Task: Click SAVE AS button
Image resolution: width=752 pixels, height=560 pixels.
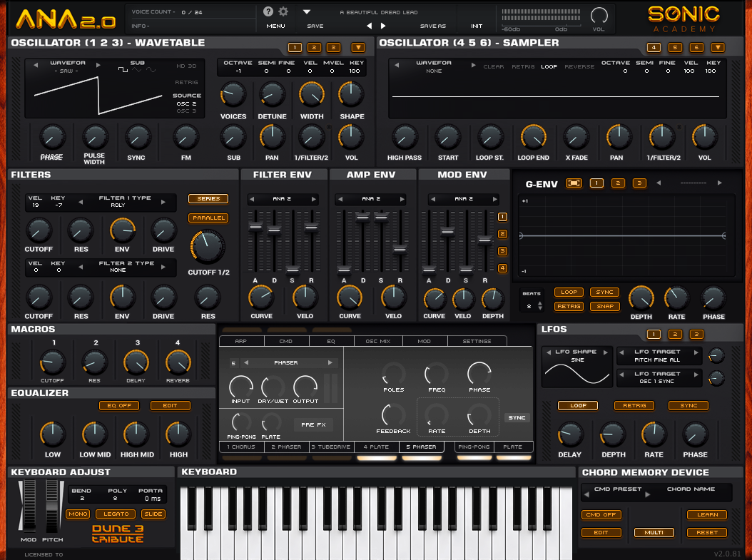Action: pos(433,26)
